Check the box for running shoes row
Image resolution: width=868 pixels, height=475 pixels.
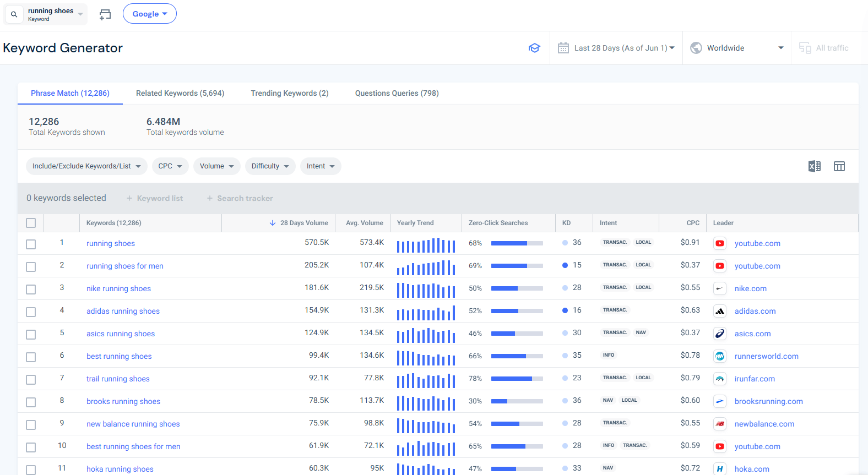pyautogui.click(x=31, y=244)
